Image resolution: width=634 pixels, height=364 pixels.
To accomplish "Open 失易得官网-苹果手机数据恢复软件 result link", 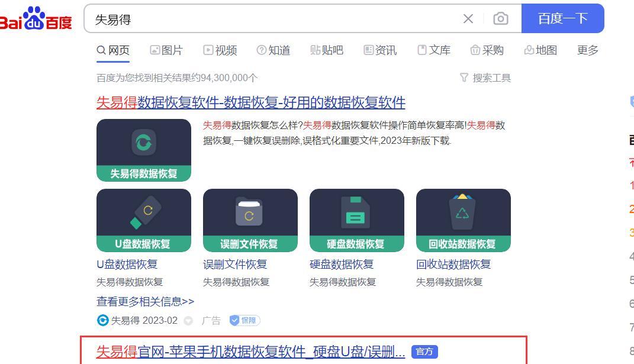I will click(250, 352).
